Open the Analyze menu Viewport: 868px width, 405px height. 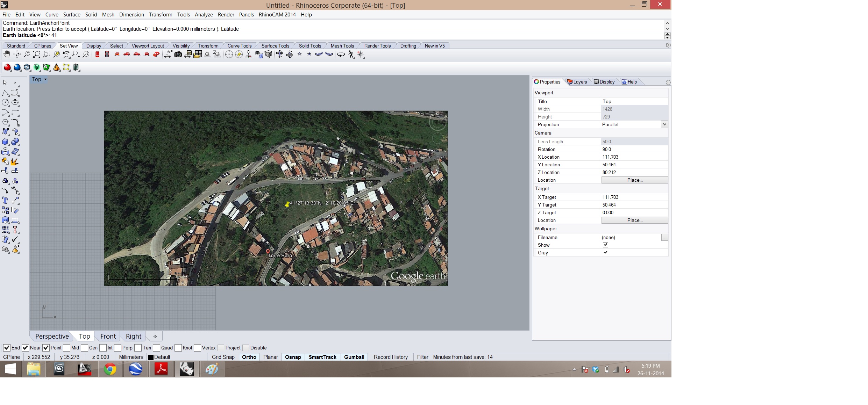coord(204,15)
